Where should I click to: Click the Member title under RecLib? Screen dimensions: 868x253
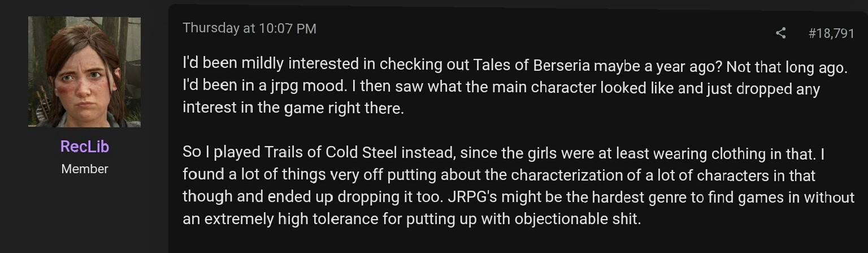[84, 169]
